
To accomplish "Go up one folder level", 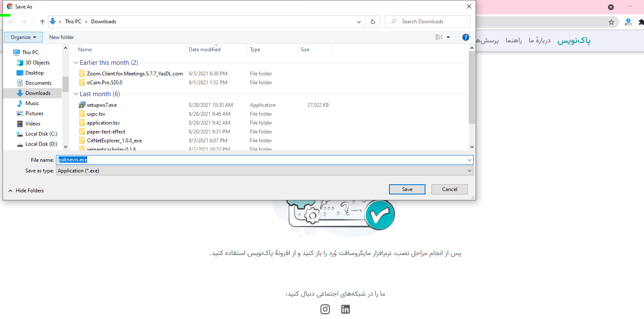I will tap(42, 22).
